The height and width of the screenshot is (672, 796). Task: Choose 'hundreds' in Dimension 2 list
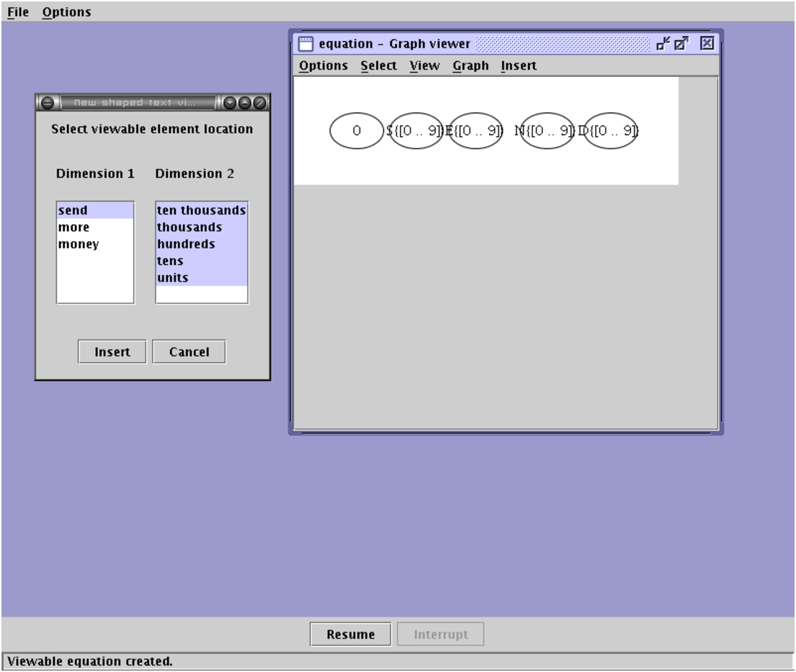tap(186, 244)
